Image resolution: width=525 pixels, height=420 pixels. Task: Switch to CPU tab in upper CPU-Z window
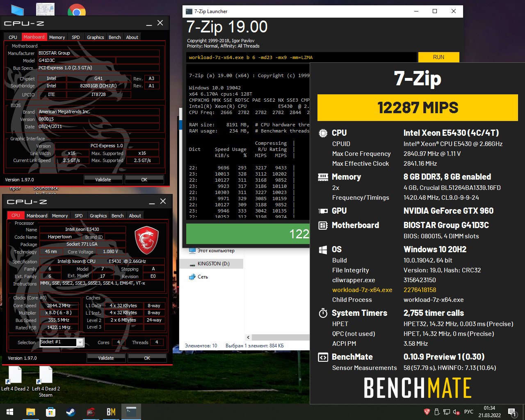[13, 37]
